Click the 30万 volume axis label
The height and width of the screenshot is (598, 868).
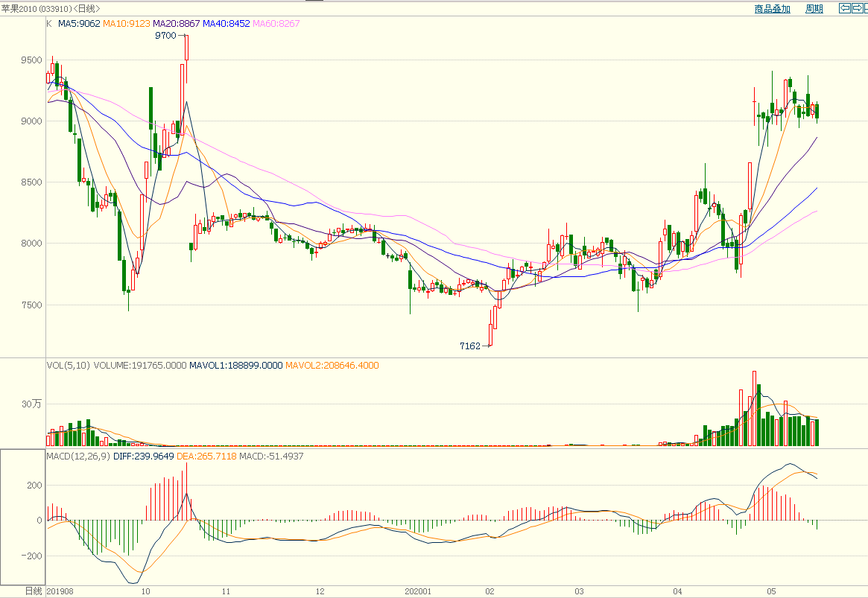(31, 404)
